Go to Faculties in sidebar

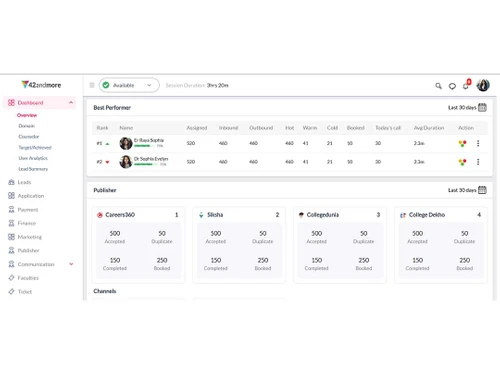point(28,278)
